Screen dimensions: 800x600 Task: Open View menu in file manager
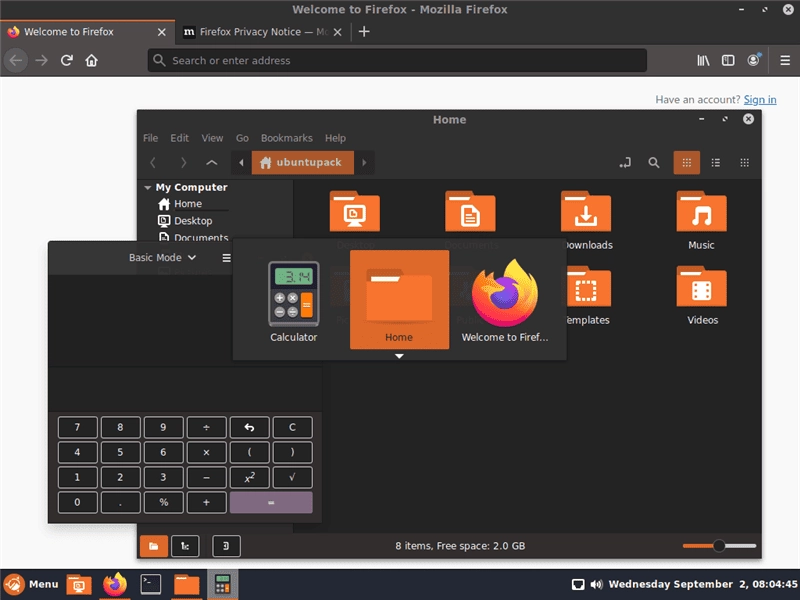(212, 138)
